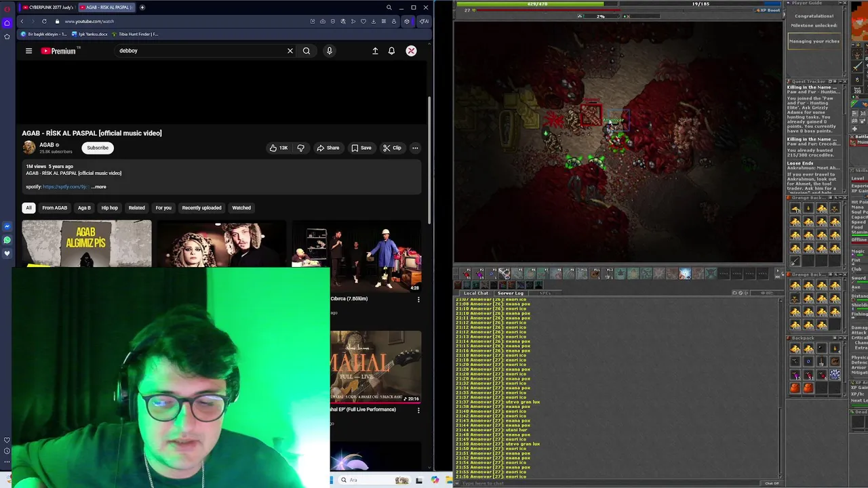Screen dimensions: 868x488
Task: Share the AGAB video
Action: [x=328, y=148]
